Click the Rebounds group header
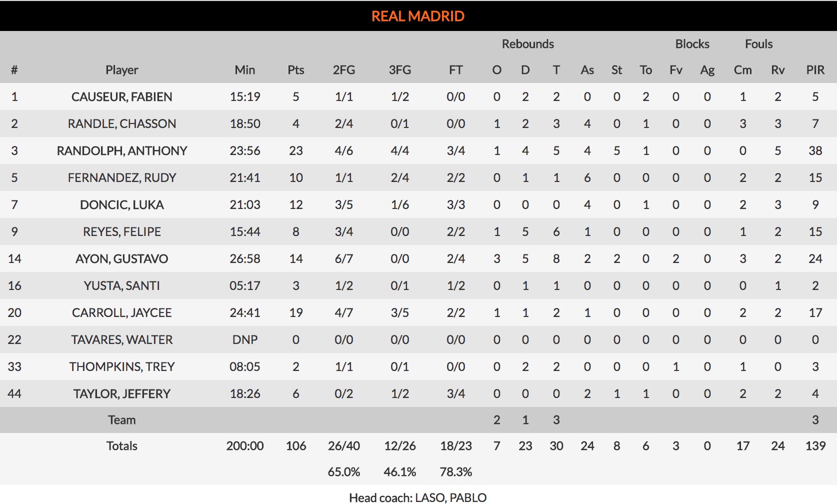Screen dimensions: 837x504 coord(527,44)
